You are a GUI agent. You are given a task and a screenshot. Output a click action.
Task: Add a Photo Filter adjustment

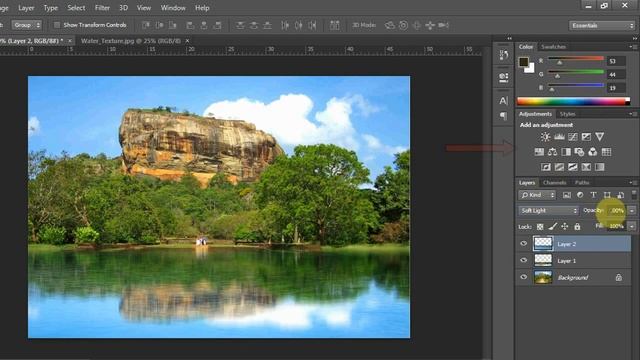point(579,152)
